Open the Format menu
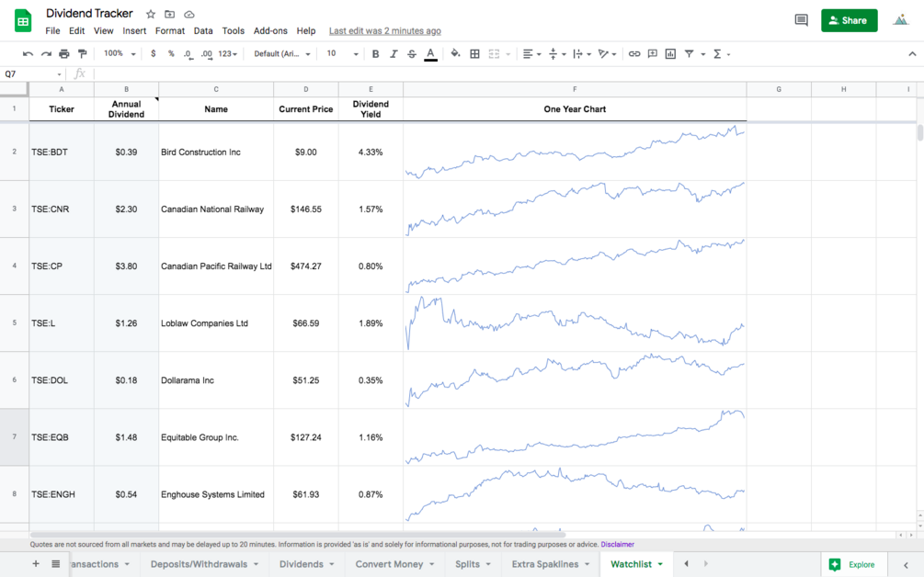This screenshot has width=924, height=577. [170, 31]
